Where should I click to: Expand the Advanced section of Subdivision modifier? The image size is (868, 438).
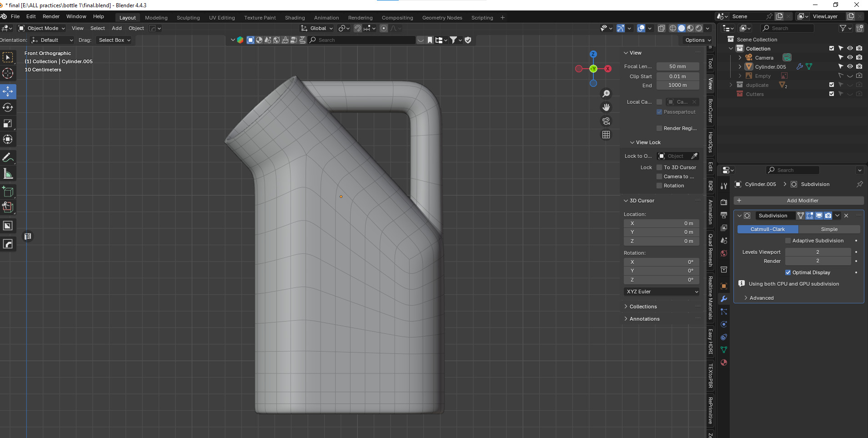click(761, 298)
